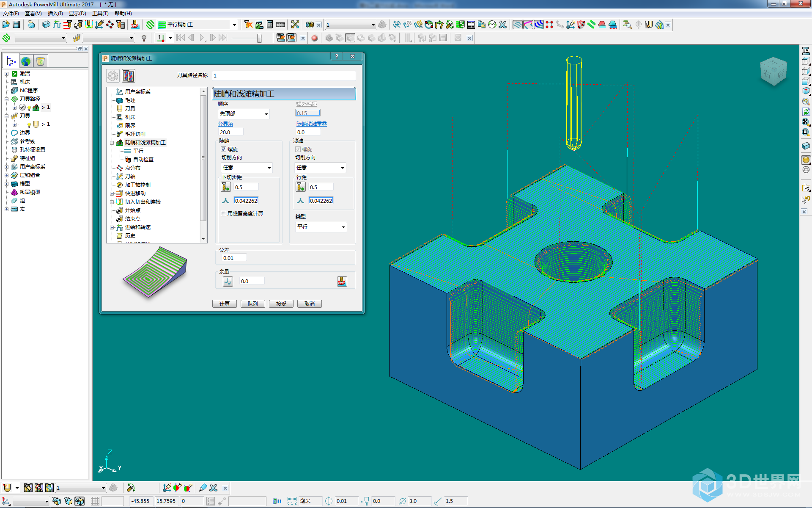
Task: Click the NC程序 node icon
Action: tap(16, 90)
